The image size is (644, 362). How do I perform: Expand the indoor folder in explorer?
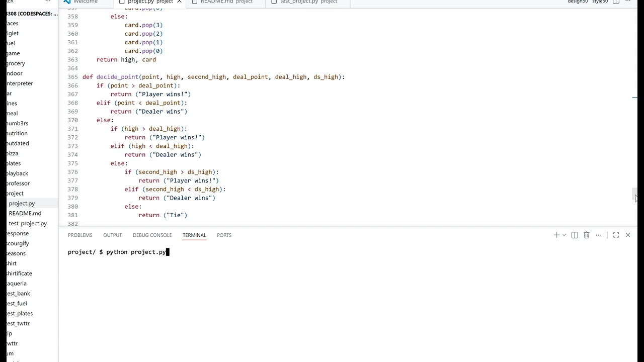tap(15, 73)
